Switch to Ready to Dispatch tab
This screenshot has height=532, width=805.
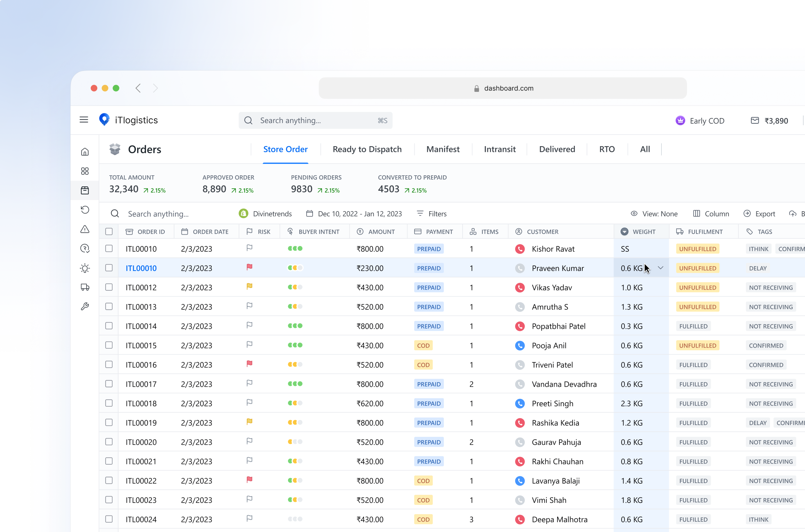(367, 149)
